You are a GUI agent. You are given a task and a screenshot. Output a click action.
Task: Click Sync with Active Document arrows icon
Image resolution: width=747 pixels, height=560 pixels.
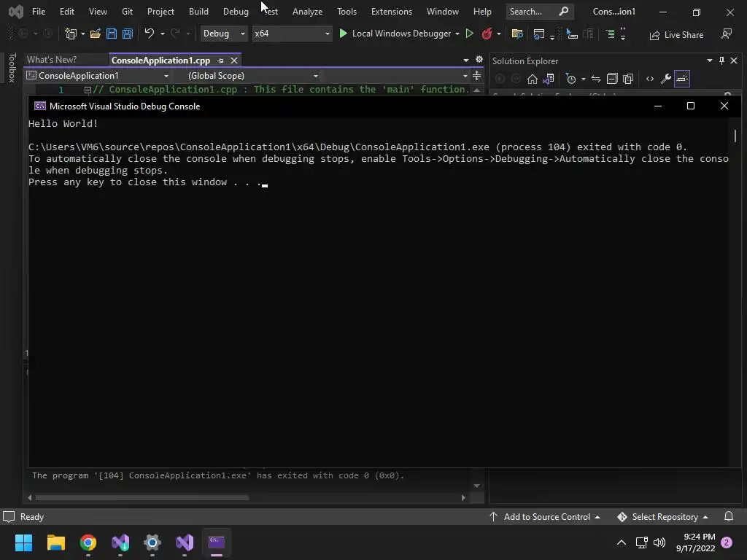pyautogui.click(x=595, y=79)
